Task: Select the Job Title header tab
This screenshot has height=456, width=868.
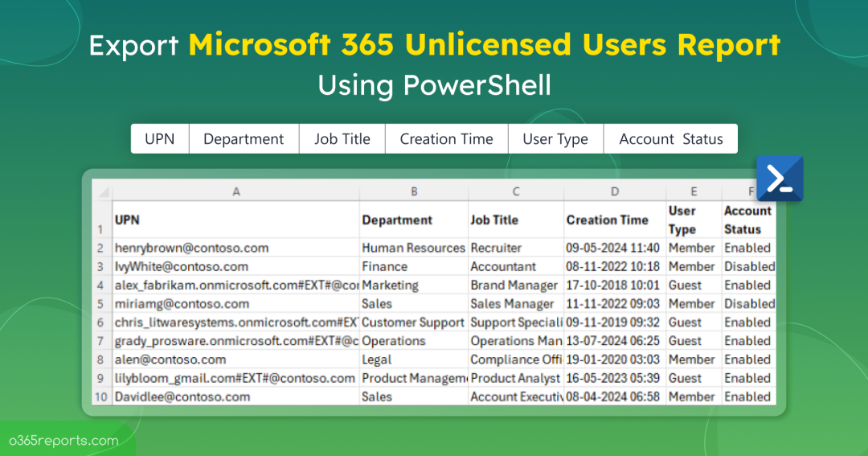Action: coord(342,138)
